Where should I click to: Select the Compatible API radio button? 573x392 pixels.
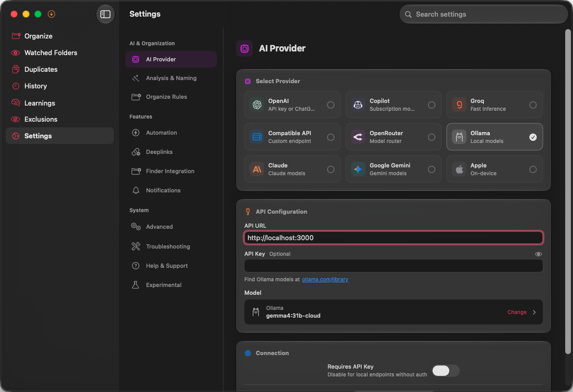[x=331, y=137]
